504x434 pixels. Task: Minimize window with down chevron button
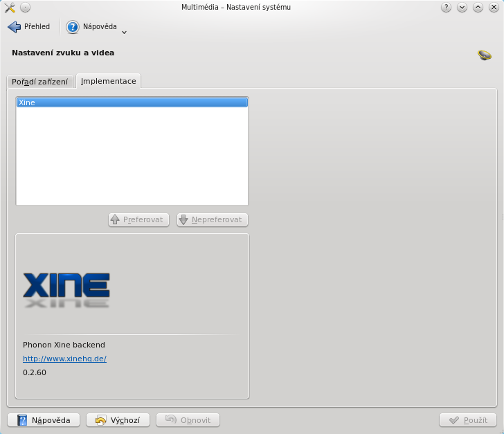pyautogui.click(x=462, y=7)
